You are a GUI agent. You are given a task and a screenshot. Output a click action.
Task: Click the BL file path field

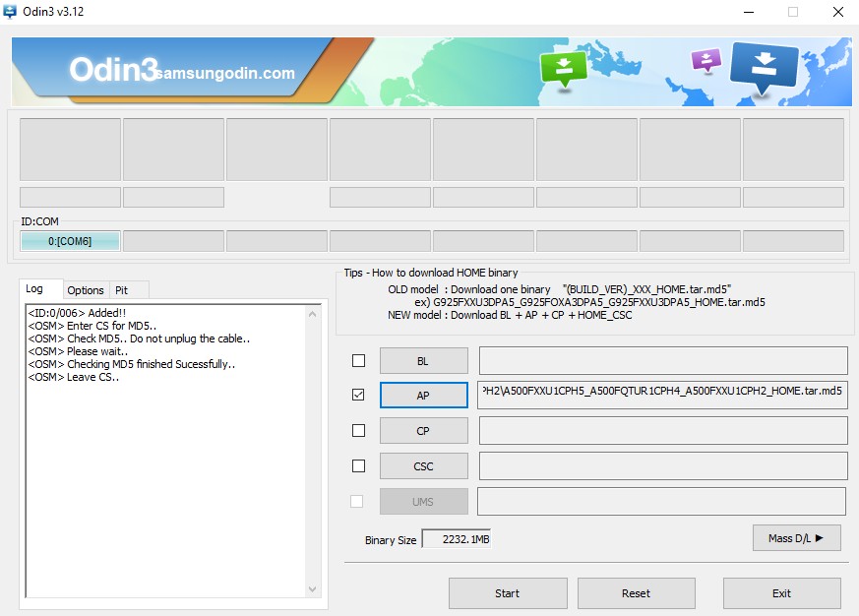[x=663, y=360]
